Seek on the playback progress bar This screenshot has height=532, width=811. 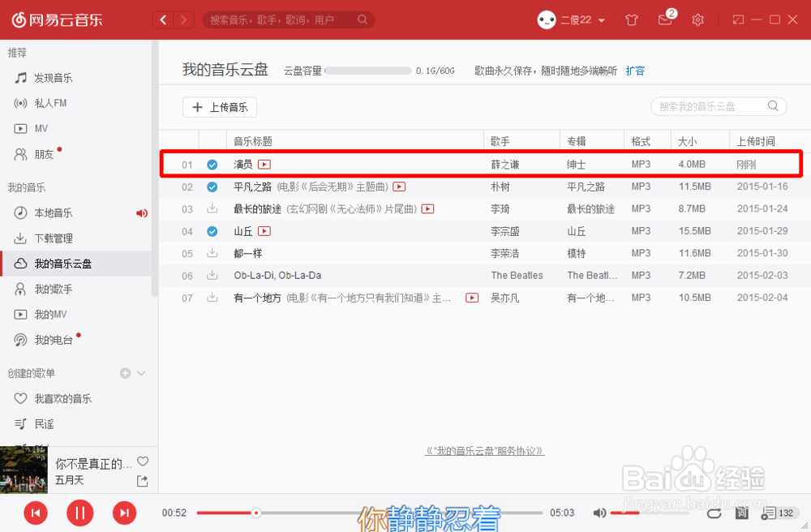coord(369,513)
